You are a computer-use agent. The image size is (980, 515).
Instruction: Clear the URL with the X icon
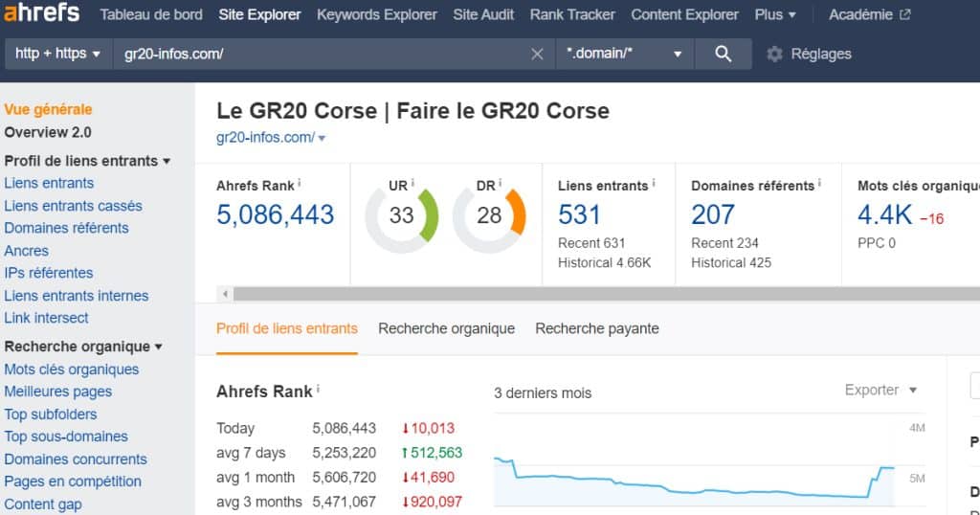(x=537, y=55)
